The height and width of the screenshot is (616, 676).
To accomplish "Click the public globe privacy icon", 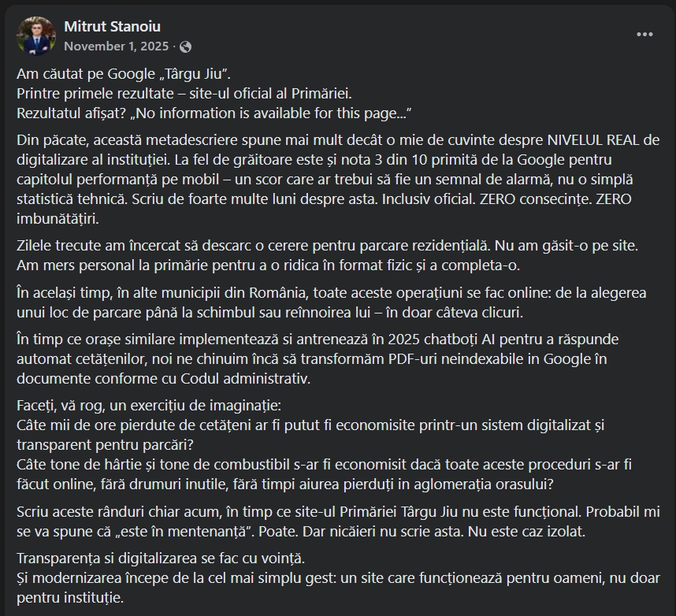I will [185, 46].
